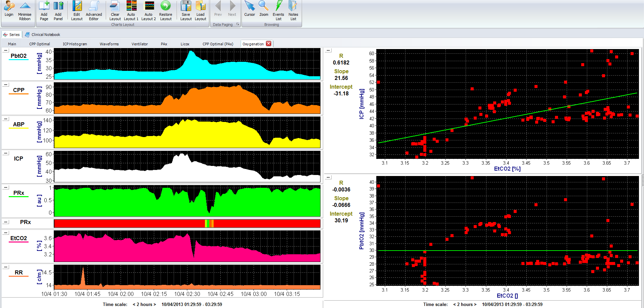Open the Advanced Editor tool
The image size is (644, 308).
[x=94, y=6]
